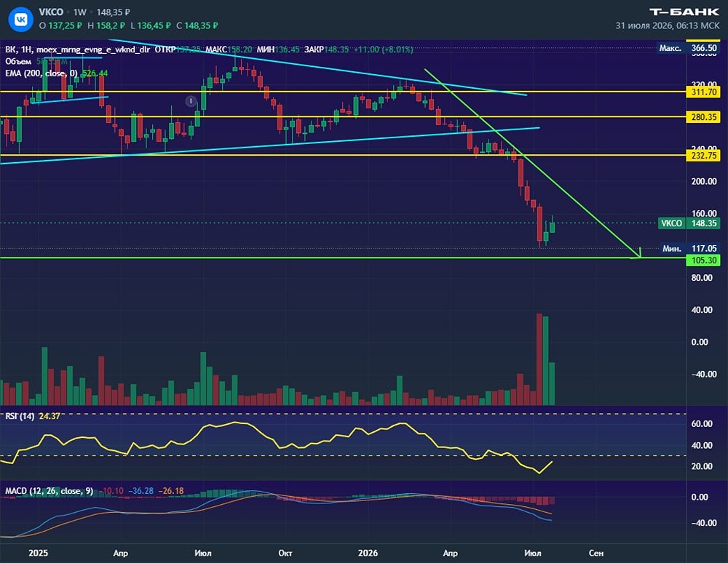Screen dimensions: 728x563
Task: Click the yellow 311.70 level price tag
Action: [703, 92]
